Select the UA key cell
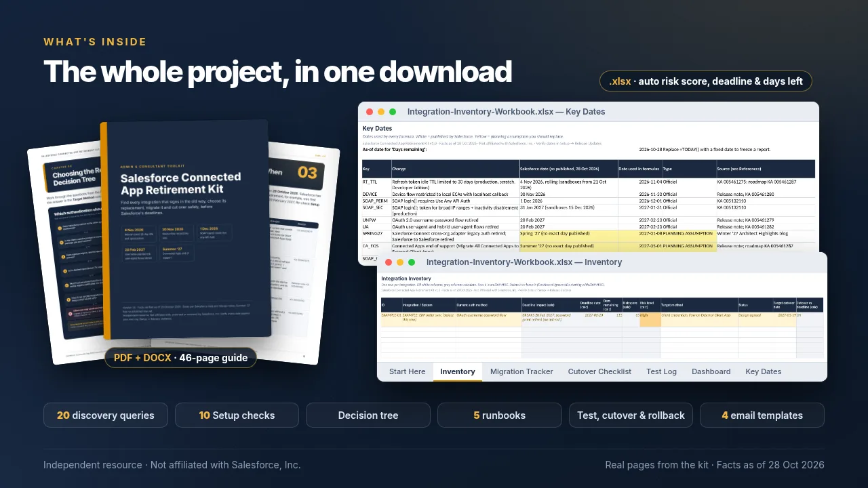This screenshot has width=868, height=488. (x=376, y=226)
